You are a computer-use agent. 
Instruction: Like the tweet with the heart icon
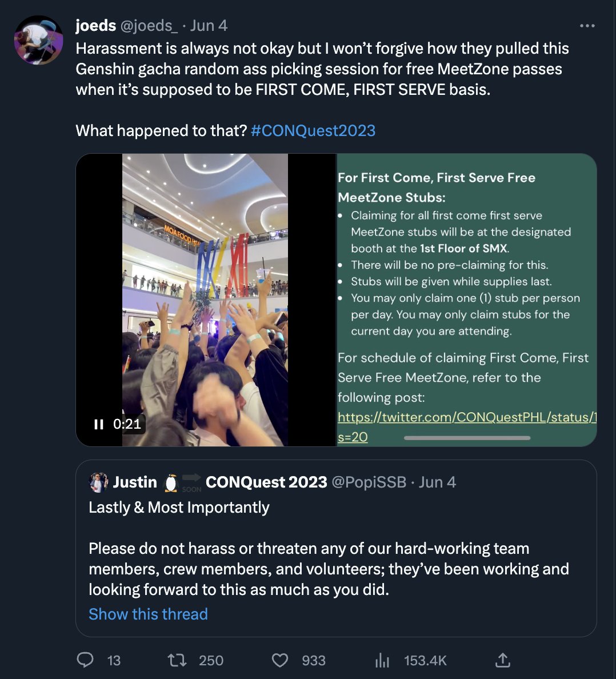click(x=279, y=660)
